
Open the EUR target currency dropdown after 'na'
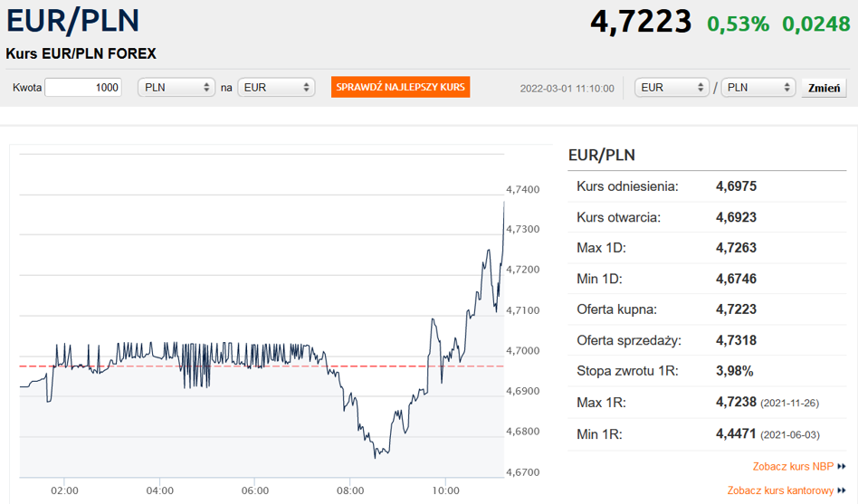pos(276,88)
